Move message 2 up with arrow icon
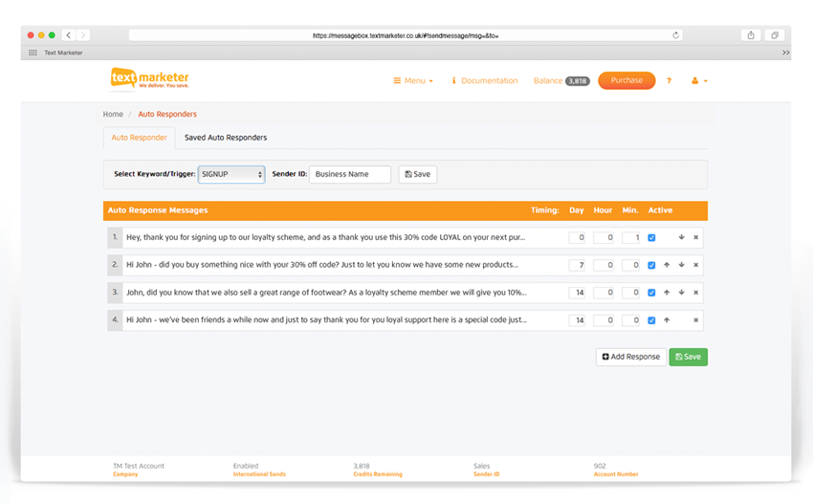The height and width of the screenshot is (504, 813). tap(667, 265)
